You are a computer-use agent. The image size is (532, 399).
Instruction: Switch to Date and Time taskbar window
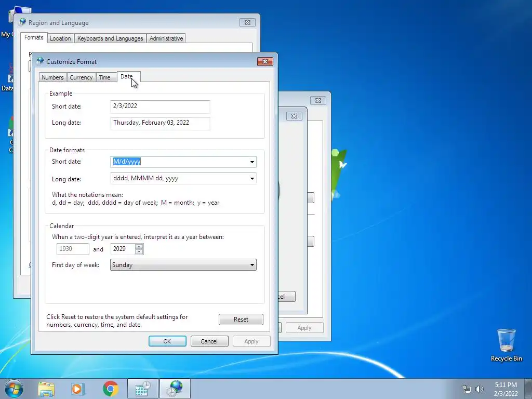[x=142, y=389]
